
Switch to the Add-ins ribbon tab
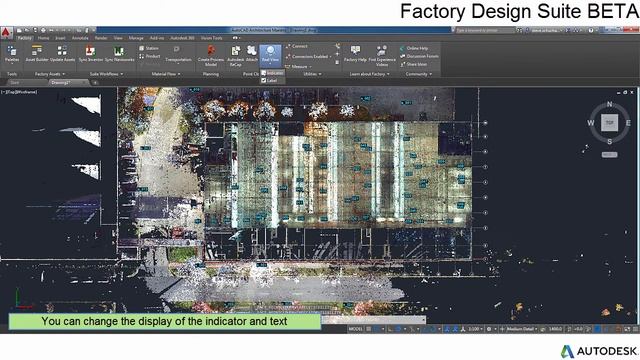click(157, 38)
